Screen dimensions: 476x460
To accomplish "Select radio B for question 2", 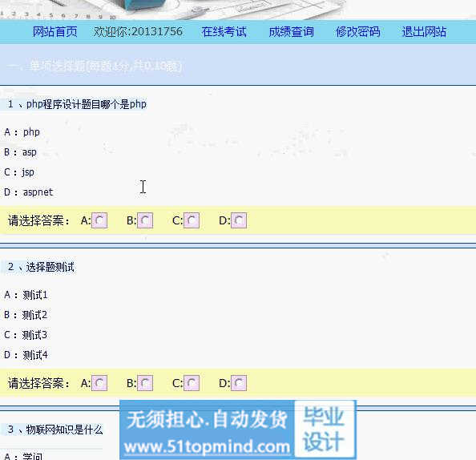I will [x=145, y=383].
